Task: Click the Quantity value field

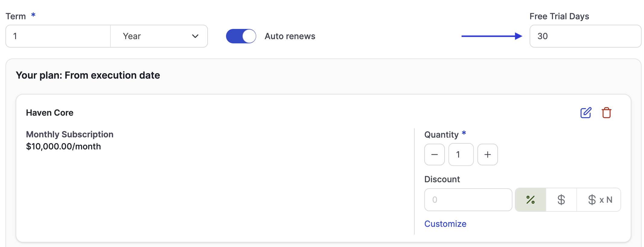Action: tap(461, 155)
